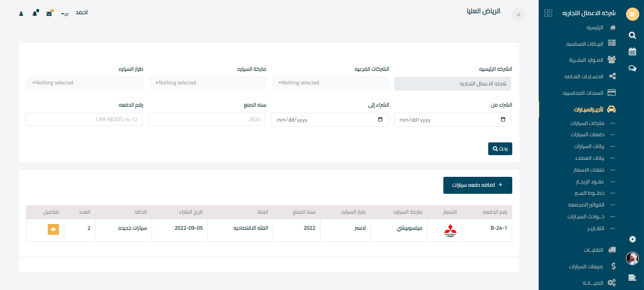Image resolution: width=644 pixels, height=290 pixels.
Task: Open الموارد البشريه sidebar section
Action: (x=590, y=60)
